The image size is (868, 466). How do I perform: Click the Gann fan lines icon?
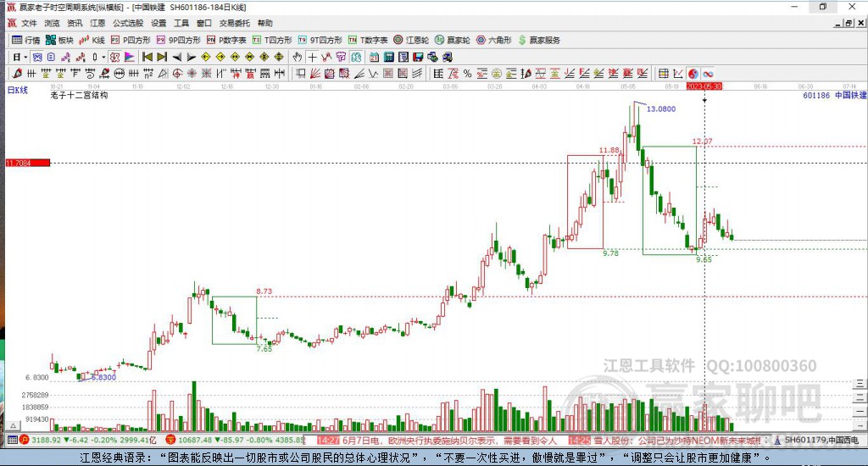click(x=314, y=73)
